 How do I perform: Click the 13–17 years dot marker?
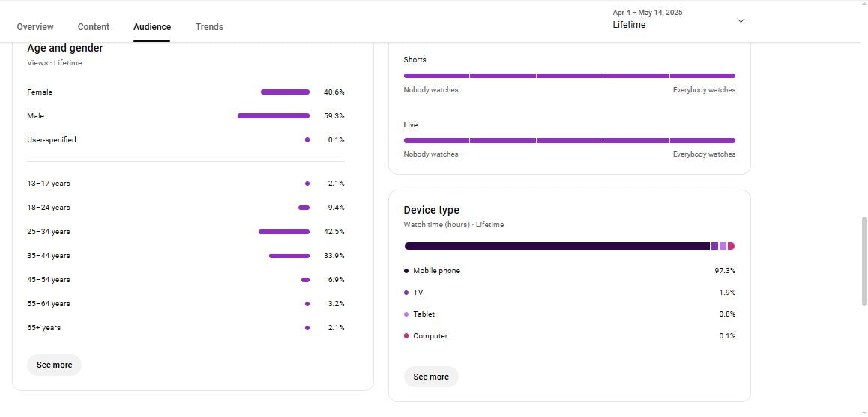(307, 184)
